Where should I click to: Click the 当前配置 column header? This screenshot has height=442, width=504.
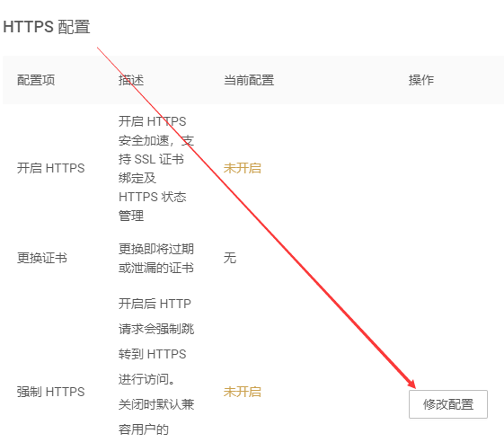pyautogui.click(x=249, y=80)
